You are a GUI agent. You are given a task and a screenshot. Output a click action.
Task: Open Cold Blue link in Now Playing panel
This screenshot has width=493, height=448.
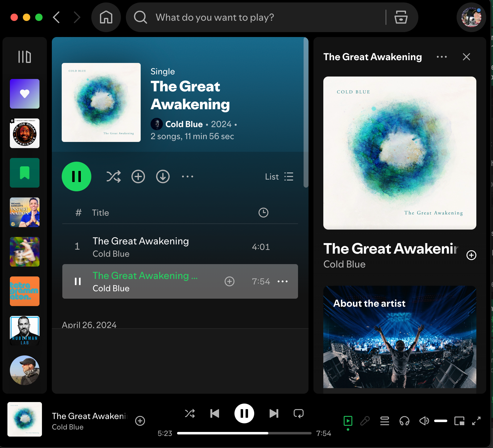coord(344,264)
